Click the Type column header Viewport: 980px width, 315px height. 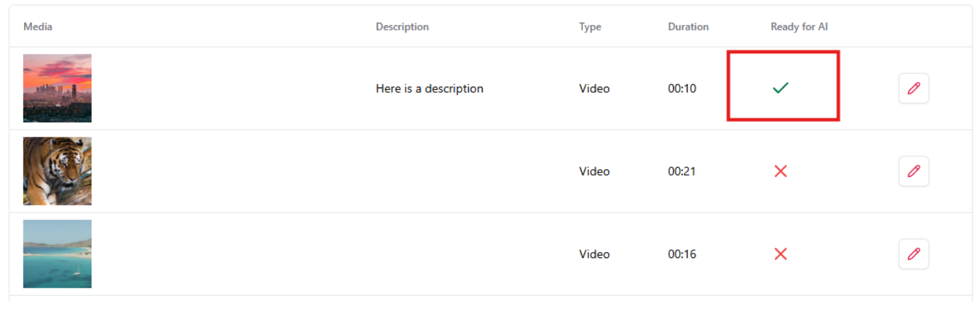590,27
